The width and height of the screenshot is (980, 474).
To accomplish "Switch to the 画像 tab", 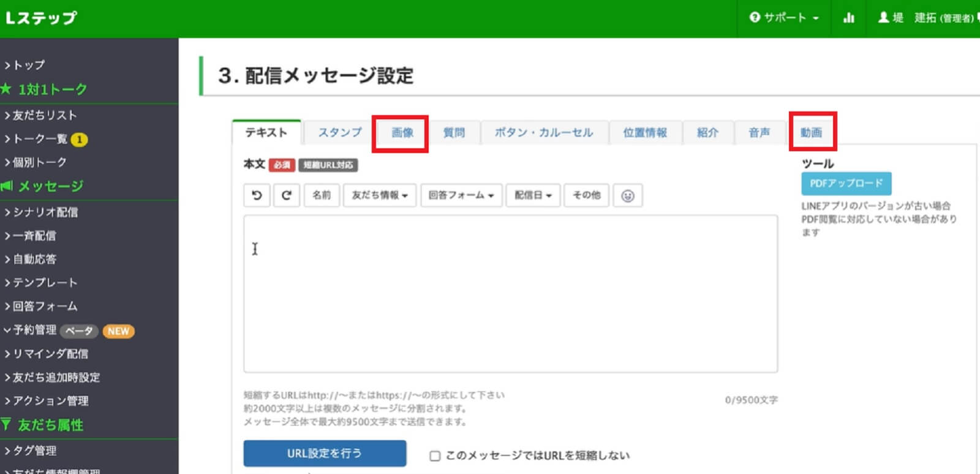I will pyautogui.click(x=402, y=133).
